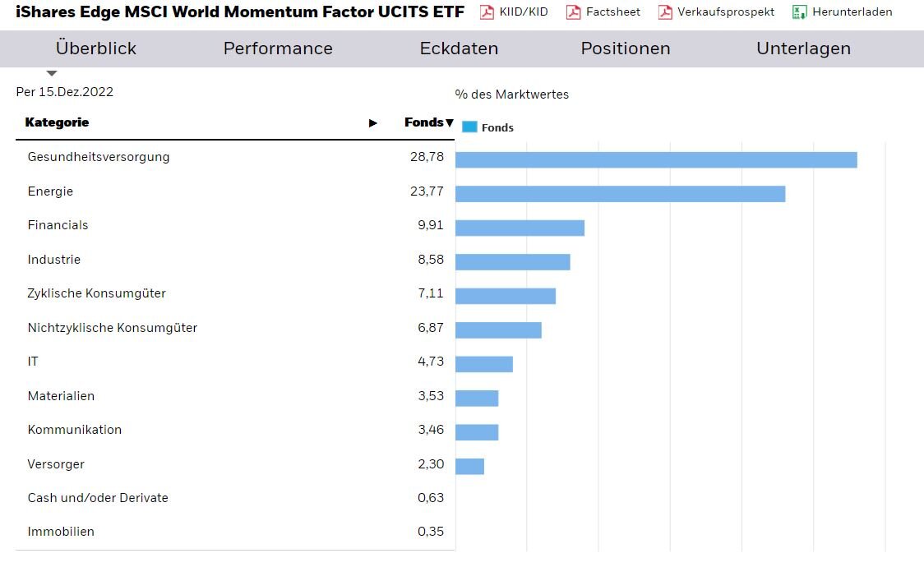
Task: Click the Energie row label
Action: click(x=50, y=191)
